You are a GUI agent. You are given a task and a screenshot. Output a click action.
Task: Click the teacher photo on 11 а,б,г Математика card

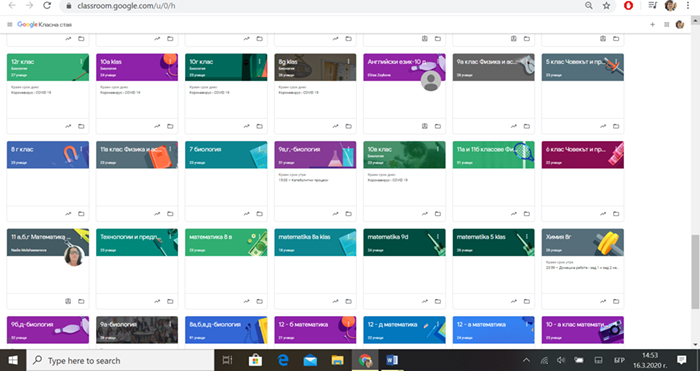[74, 256]
